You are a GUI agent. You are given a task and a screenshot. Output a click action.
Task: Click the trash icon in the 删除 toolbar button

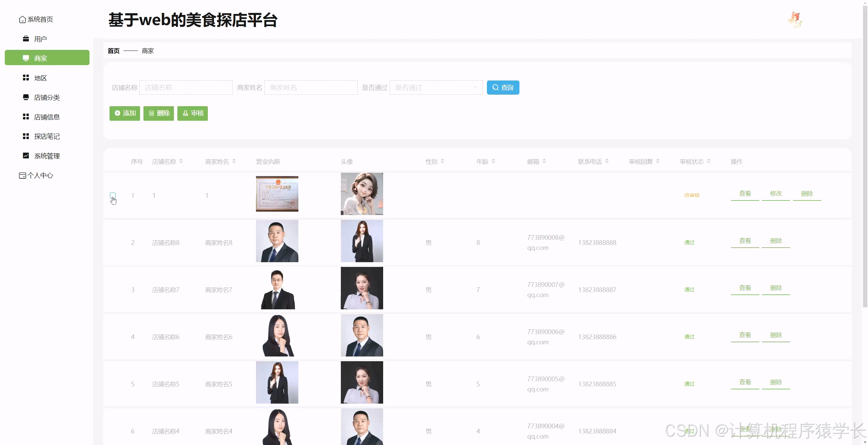tap(151, 113)
